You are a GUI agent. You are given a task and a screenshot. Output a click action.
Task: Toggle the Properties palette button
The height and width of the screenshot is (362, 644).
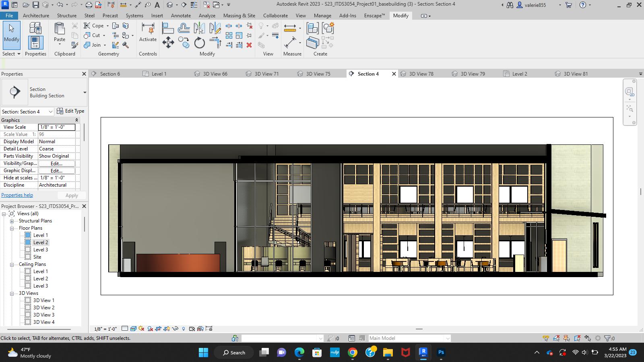coord(35,43)
